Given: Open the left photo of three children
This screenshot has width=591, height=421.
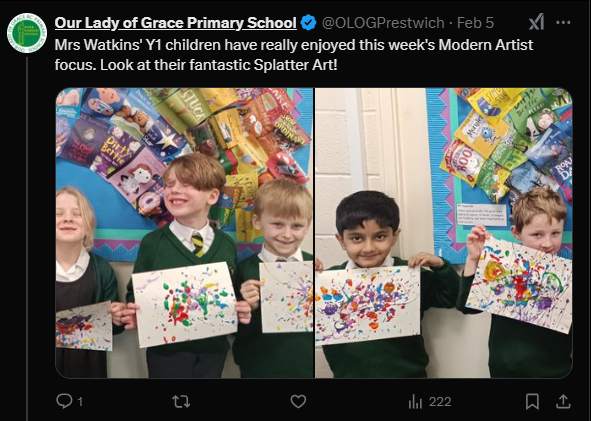Looking at the screenshot, I should pyautogui.click(x=185, y=233).
